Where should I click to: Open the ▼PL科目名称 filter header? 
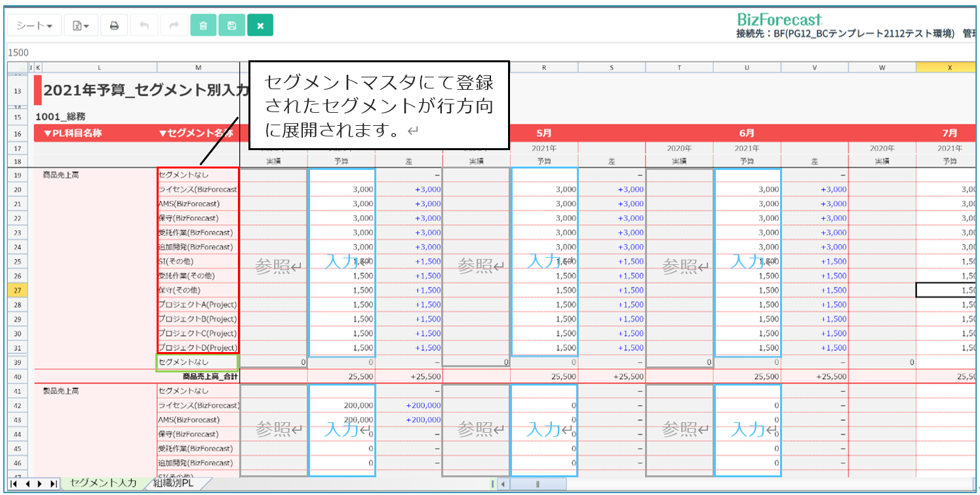coord(72,133)
